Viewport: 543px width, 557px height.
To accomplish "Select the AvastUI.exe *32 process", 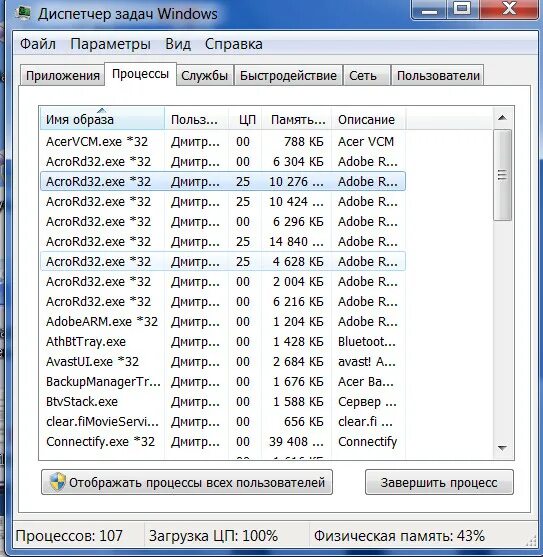I will tap(223, 362).
